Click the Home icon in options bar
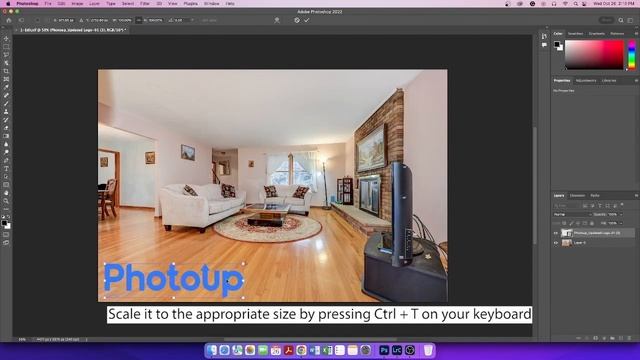 coord(9,20)
